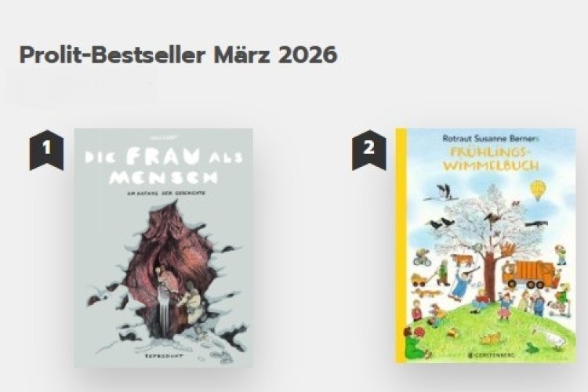
Task: Open the Frühlings-Wimmelbuch book cover
Action: (485, 245)
